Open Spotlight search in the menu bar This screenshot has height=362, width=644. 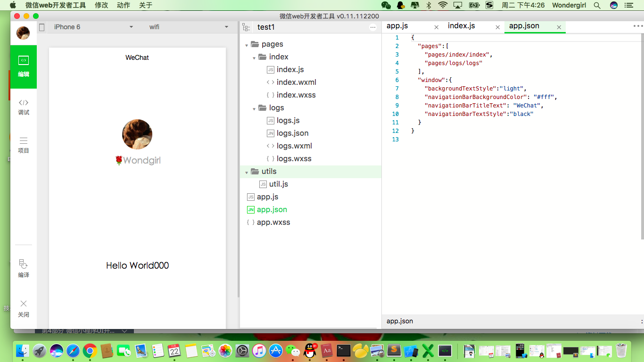[597, 5]
